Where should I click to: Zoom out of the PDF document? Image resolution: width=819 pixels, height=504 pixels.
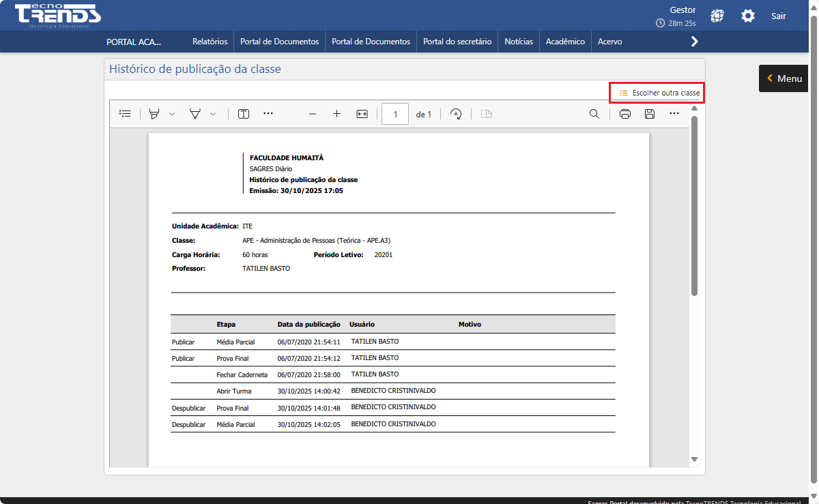pos(313,114)
